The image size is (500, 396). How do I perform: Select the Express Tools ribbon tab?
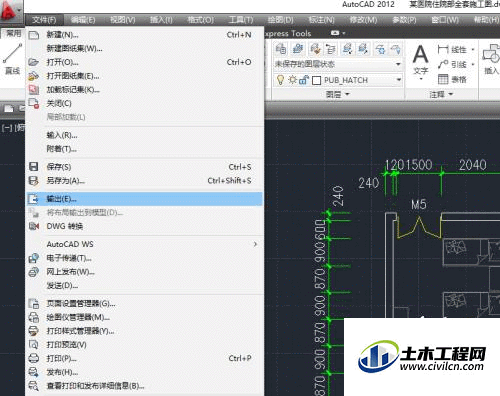point(288,33)
